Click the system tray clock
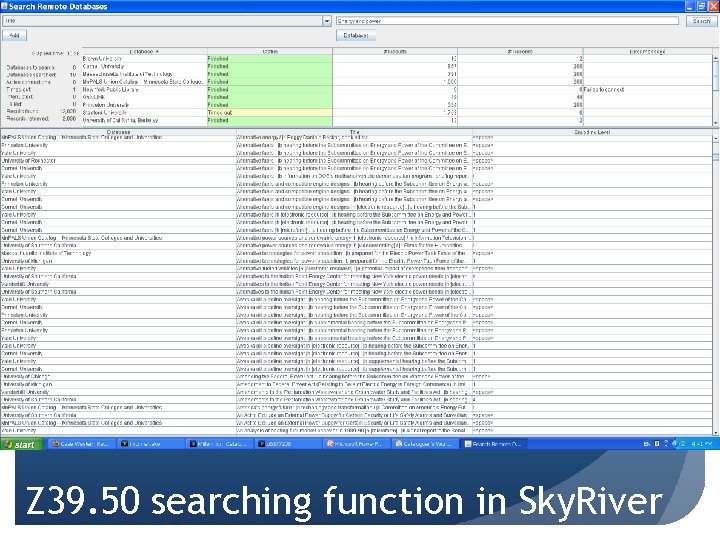This screenshot has height=540, width=720. (701, 444)
